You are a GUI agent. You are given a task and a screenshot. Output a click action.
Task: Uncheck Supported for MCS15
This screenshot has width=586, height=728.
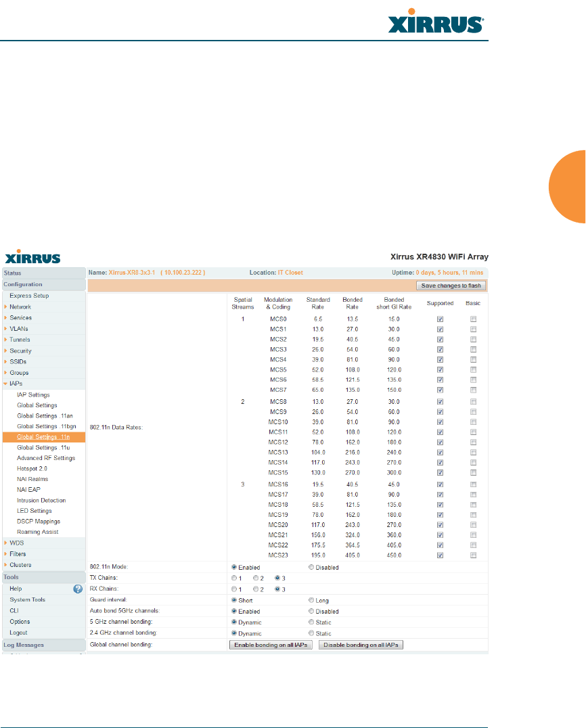pyautogui.click(x=441, y=473)
